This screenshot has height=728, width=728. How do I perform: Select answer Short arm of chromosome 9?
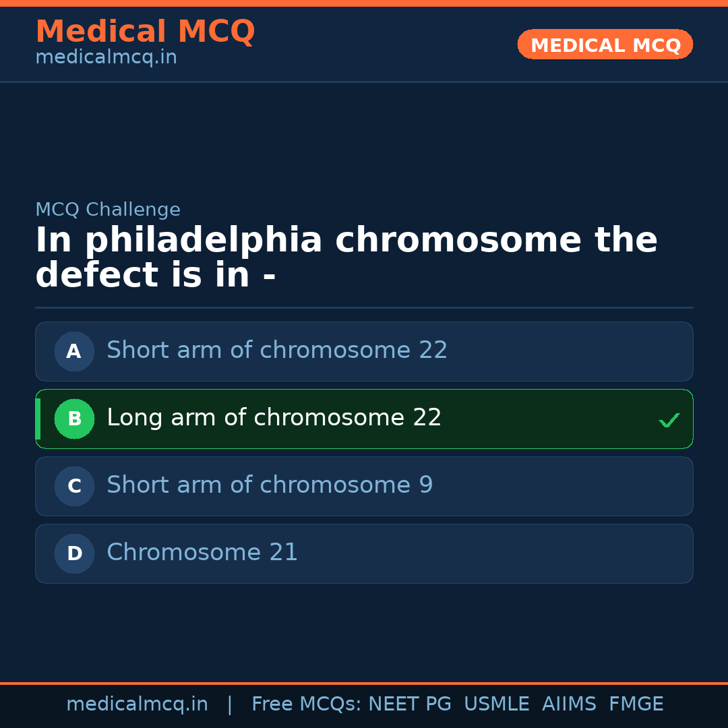point(270,485)
